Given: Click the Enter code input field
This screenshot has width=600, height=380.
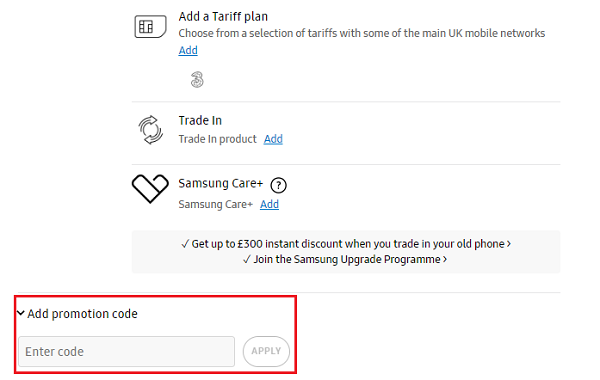Looking at the screenshot, I should click(x=126, y=351).
